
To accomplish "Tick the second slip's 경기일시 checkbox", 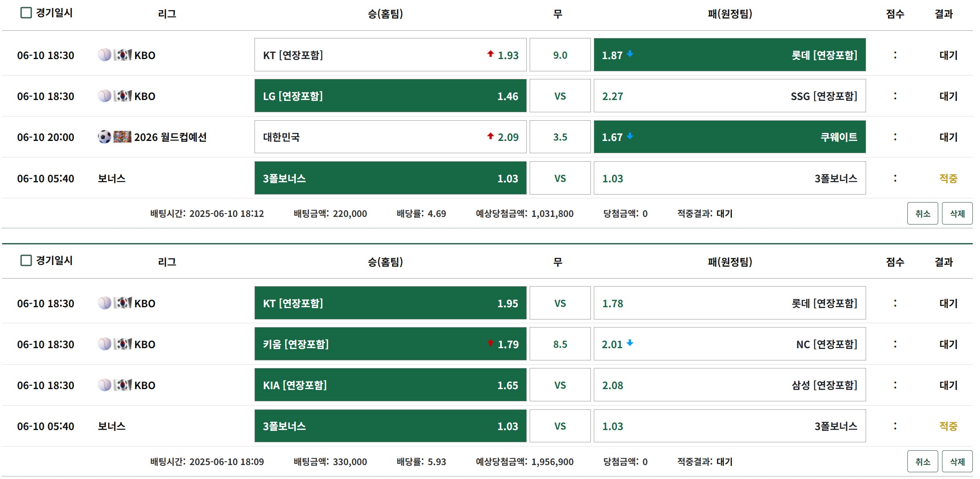I will [x=26, y=260].
